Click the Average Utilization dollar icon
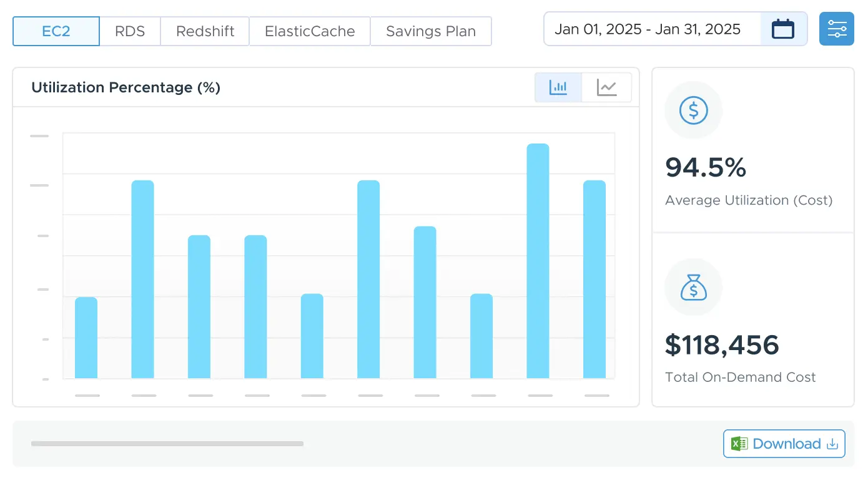This screenshot has height=483, width=868. pos(693,110)
